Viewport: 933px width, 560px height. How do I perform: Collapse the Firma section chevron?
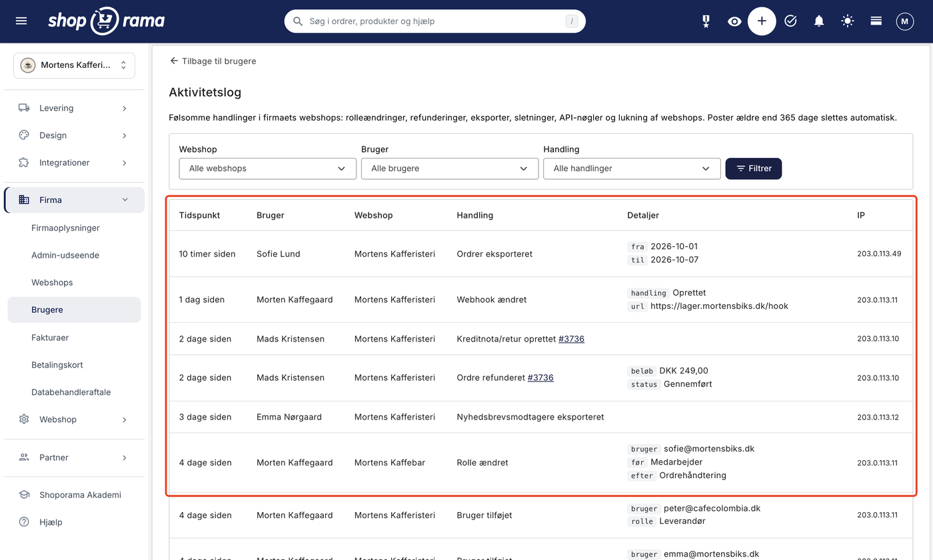[x=125, y=200]
